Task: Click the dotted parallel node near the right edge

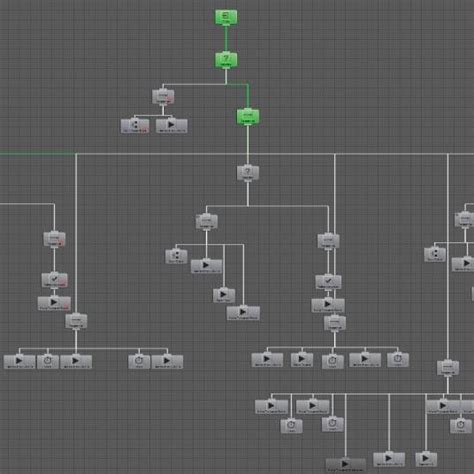Action: tap(435, 254)
